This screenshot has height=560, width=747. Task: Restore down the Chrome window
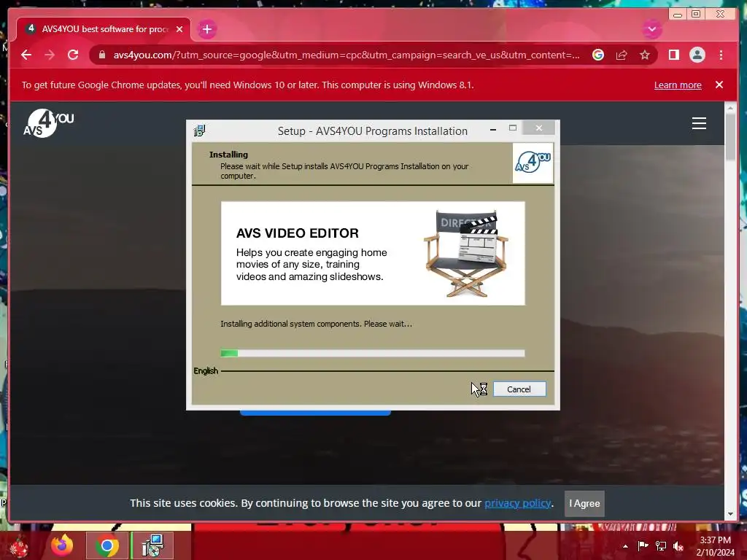(x=695, y=15)
